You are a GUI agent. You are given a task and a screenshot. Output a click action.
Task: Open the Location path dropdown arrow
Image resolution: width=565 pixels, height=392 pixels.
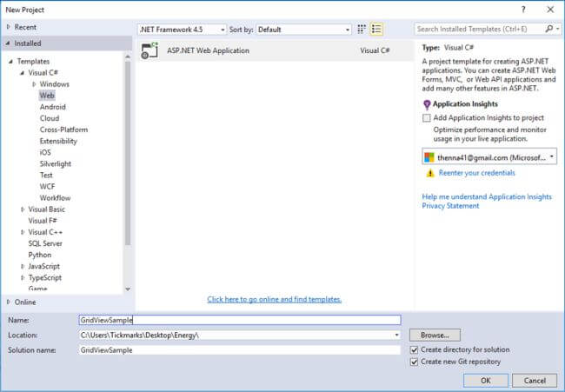(396, 336)
